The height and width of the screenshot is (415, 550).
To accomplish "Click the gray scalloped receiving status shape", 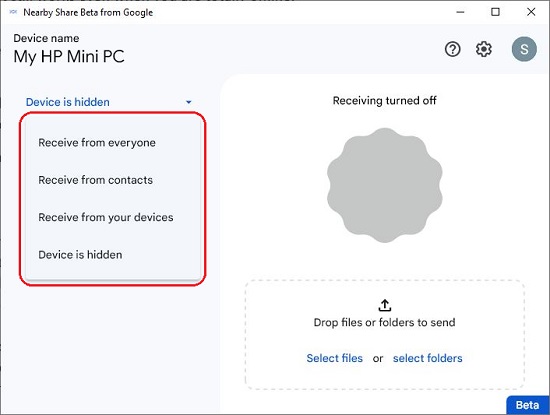I will click(x=385, y=185).
